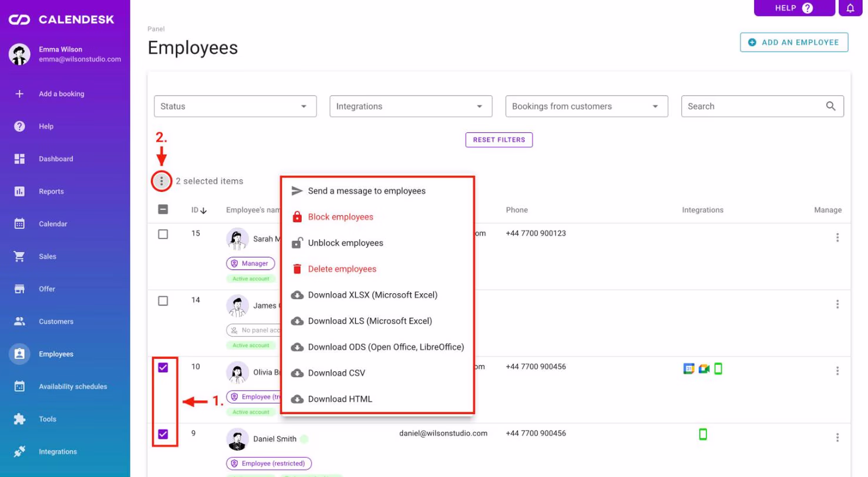Select employee ID 14 checkbox
The image size is (868, 477).
(x=163, y=301)
